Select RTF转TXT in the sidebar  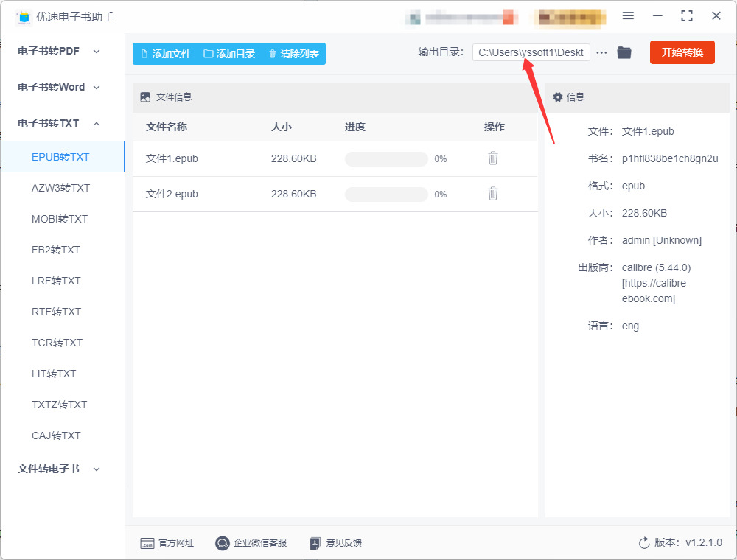(63, 312)
